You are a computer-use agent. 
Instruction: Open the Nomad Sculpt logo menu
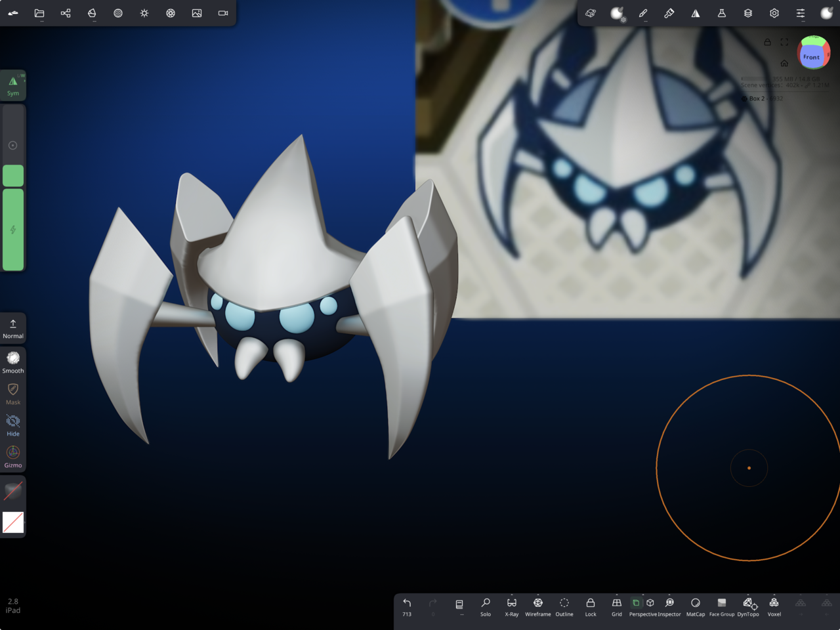coord(13,13)
